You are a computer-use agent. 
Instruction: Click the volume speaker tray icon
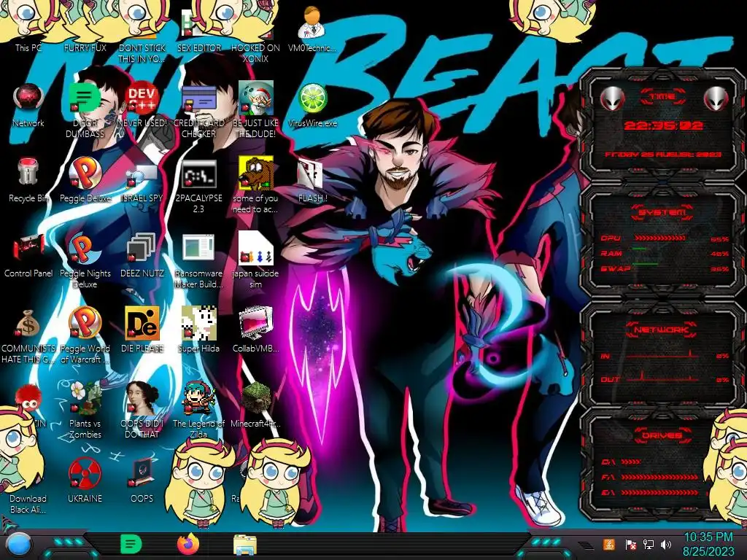(666, 544)
